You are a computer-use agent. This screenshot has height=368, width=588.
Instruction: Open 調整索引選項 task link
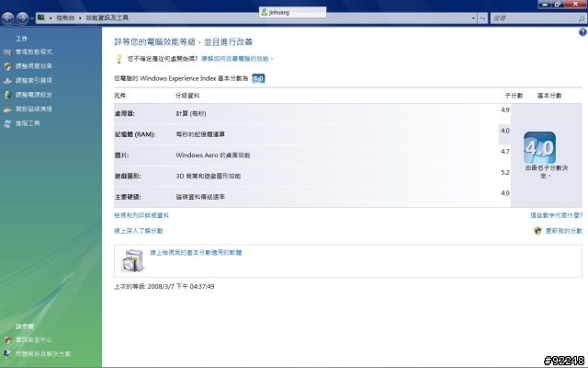(34, 80)
